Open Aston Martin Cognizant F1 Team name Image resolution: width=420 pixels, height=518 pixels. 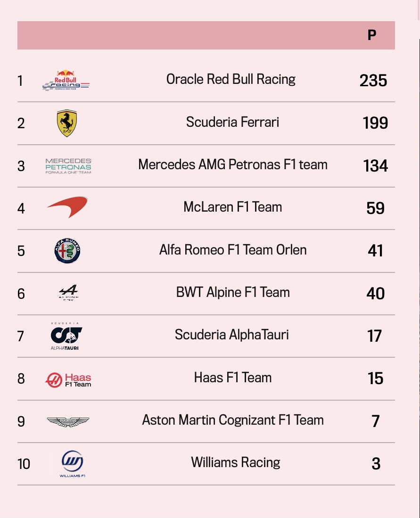pos(233,420)
